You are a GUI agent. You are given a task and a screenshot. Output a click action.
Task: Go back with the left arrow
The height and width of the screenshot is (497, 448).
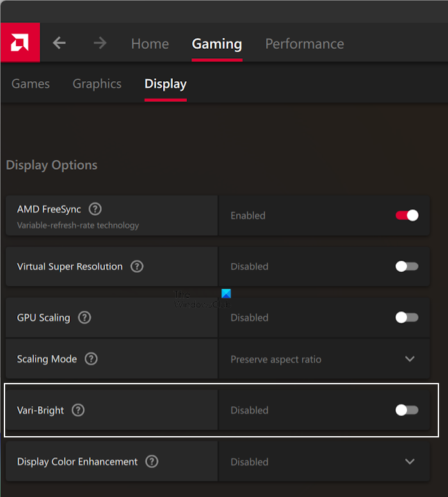(59, 43)
